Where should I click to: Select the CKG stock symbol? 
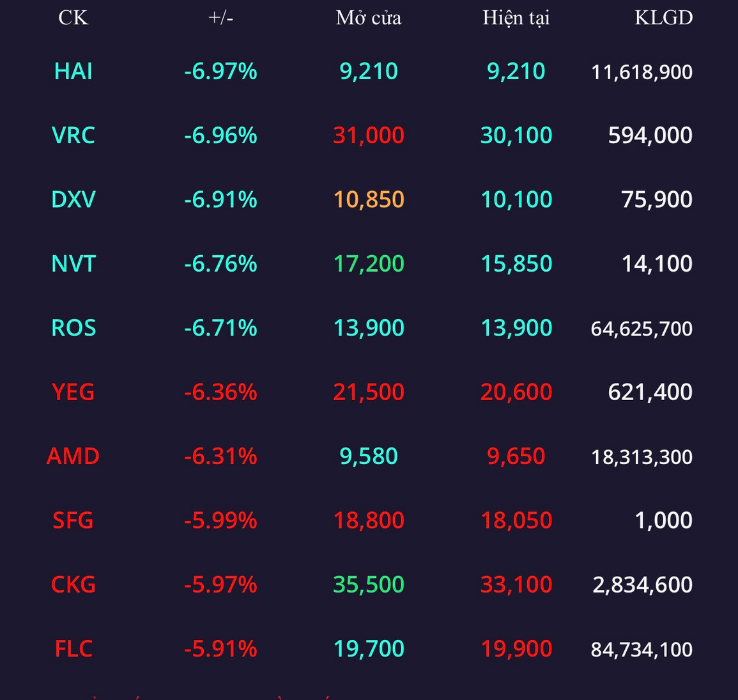pyautogui.click(x=73, y=585)
